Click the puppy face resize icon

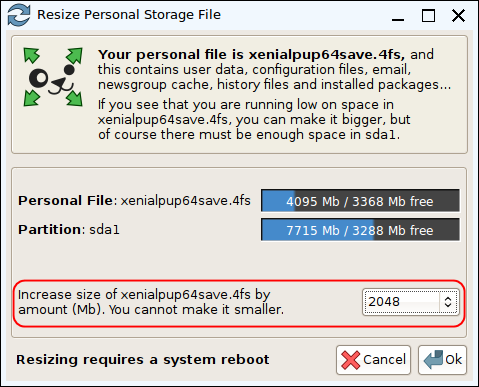click(53, 77)
